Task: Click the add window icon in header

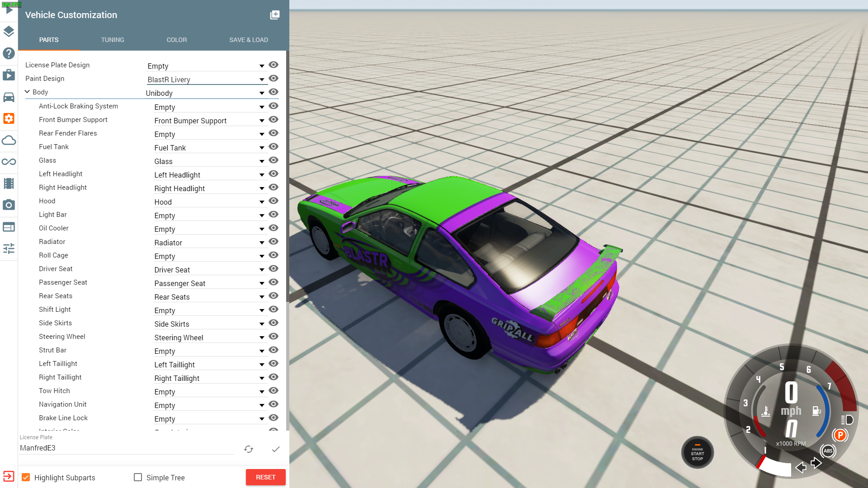Action: (275, 15)
